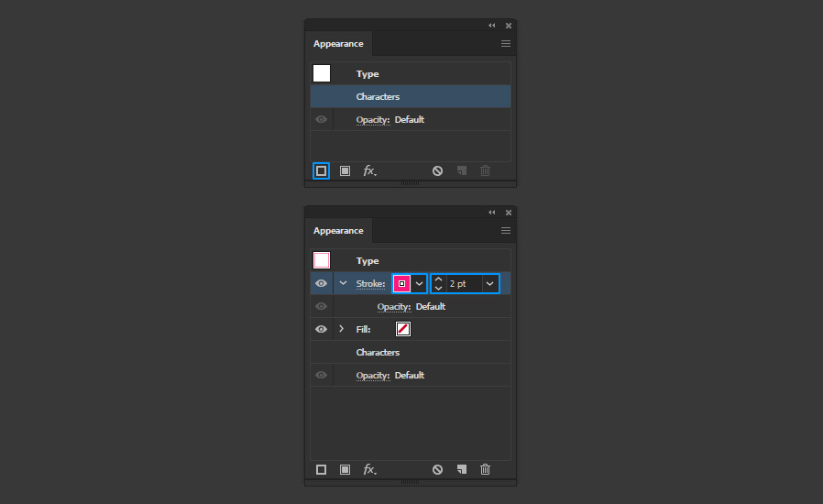823x504 pixels.
Task: Click Add New Fill in lower Appearance panel
Action: tap(345, 469)
